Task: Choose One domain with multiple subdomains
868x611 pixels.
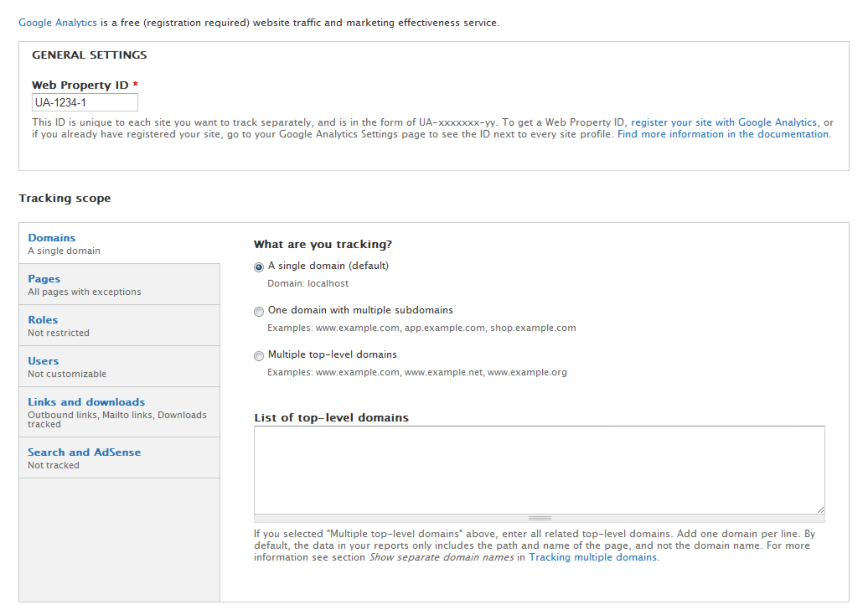Action: [x=258, y=311]
